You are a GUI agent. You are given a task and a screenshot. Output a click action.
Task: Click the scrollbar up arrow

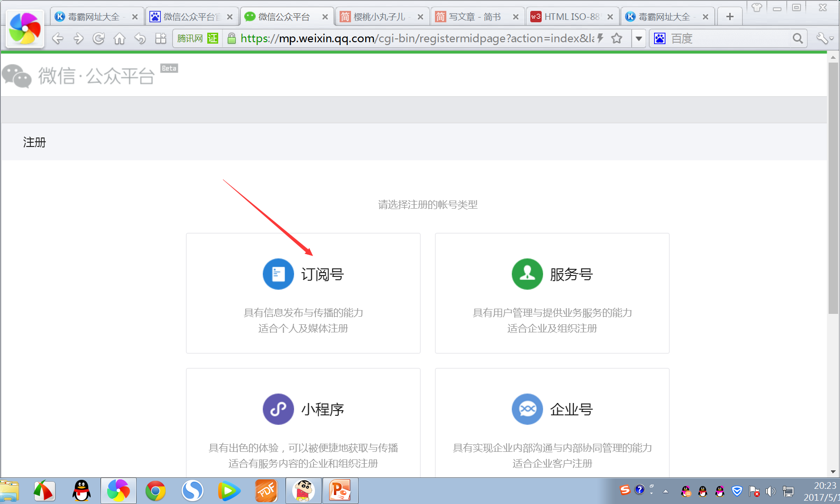pyautogui.click(x=833, y=57)
